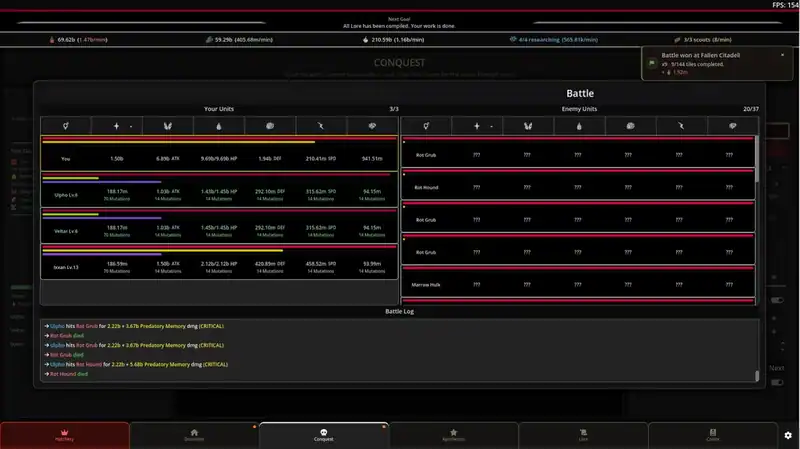Select the Marrow Hulk enemy row
This screenshot has height=449, width=800.
pyautogui.click(x=578, y=282)
